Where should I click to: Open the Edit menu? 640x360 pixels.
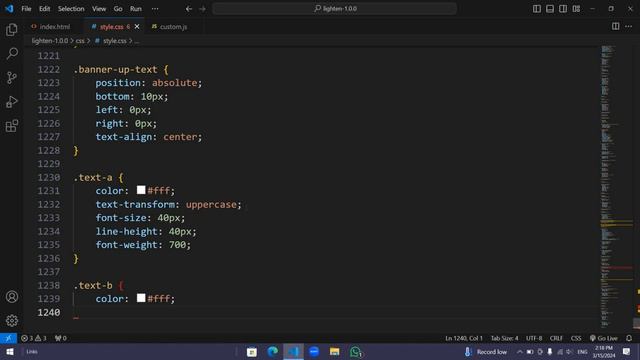point(44,9)
